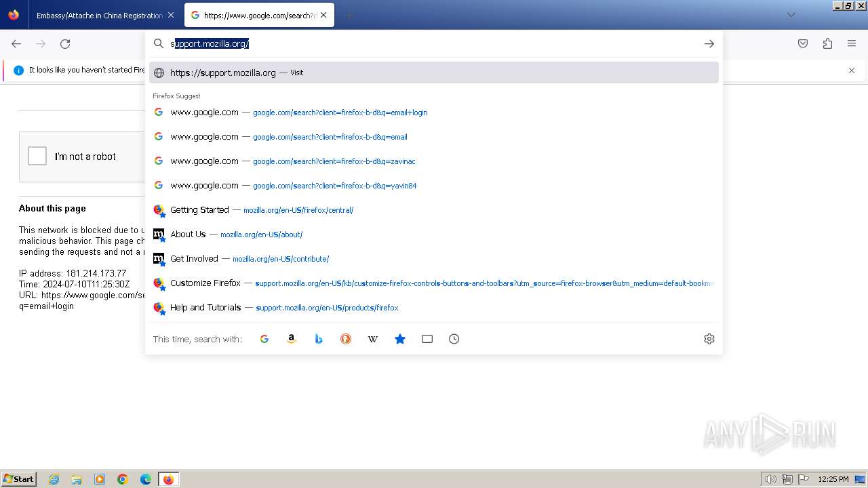Open Get Involved mozilla.org suggestion

click(434, 259)
